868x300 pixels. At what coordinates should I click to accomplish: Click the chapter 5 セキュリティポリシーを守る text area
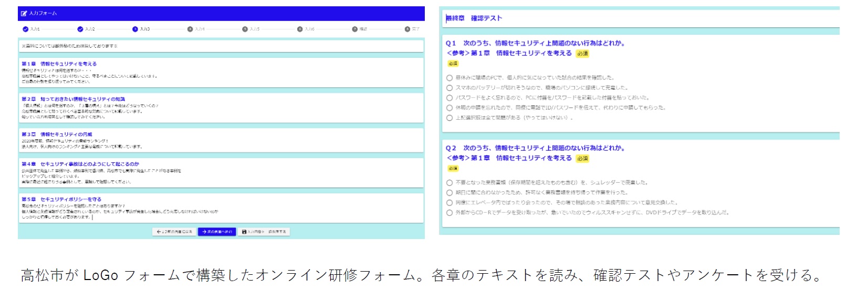[x=120, y=211]
